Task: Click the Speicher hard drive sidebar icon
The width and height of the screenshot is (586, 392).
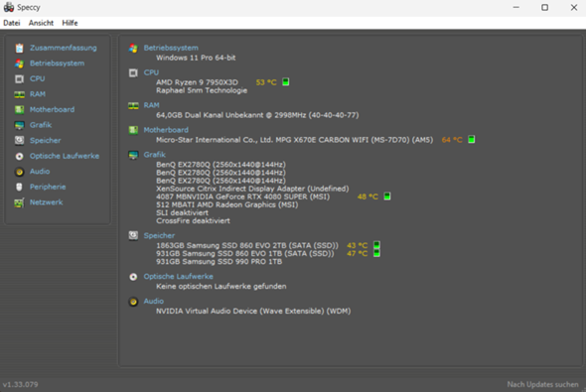Action: click(20, 140)
